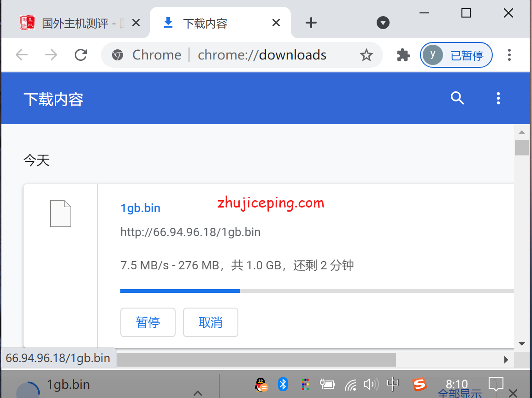Toggle the Chinese input mode indicator
The height and width of the screenshot is (398, 532).
[393, 384]
